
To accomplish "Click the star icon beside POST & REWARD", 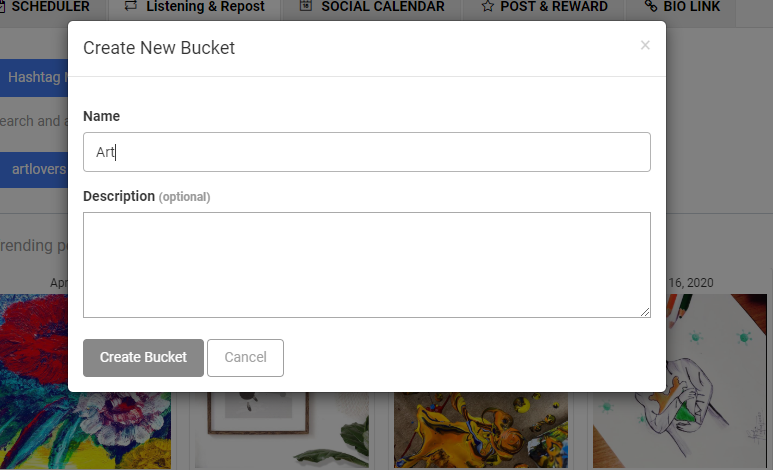I will (488, 6).
